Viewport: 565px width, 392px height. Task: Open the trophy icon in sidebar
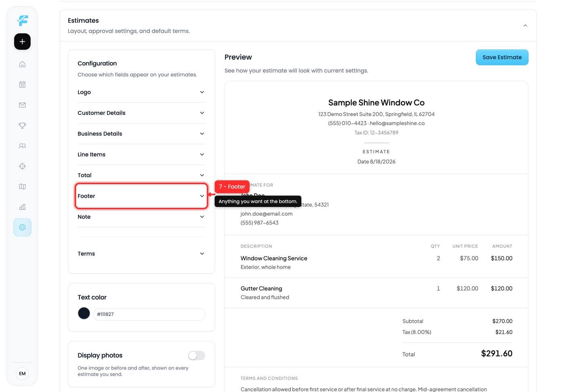tap(22, 125)
